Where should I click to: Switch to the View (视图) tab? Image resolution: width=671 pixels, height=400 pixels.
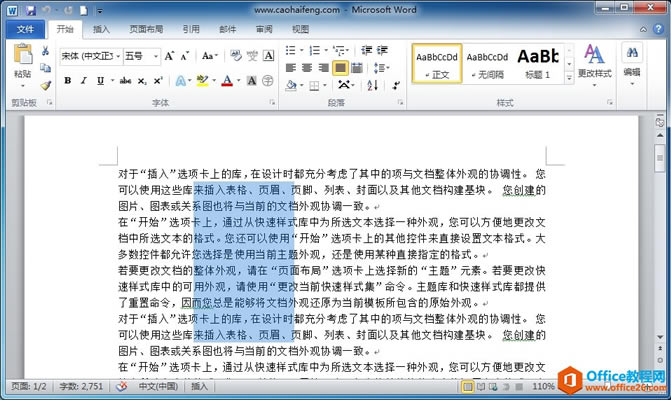[x=300, y=29]
